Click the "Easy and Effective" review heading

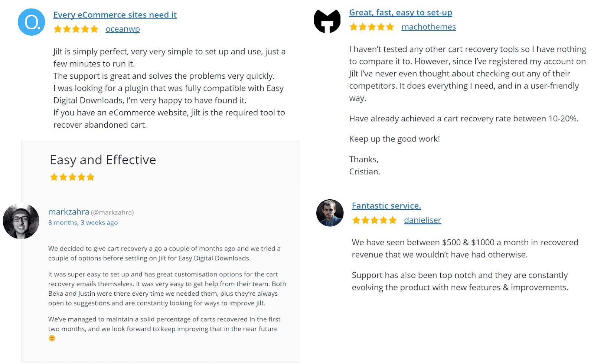pos(103,160)
